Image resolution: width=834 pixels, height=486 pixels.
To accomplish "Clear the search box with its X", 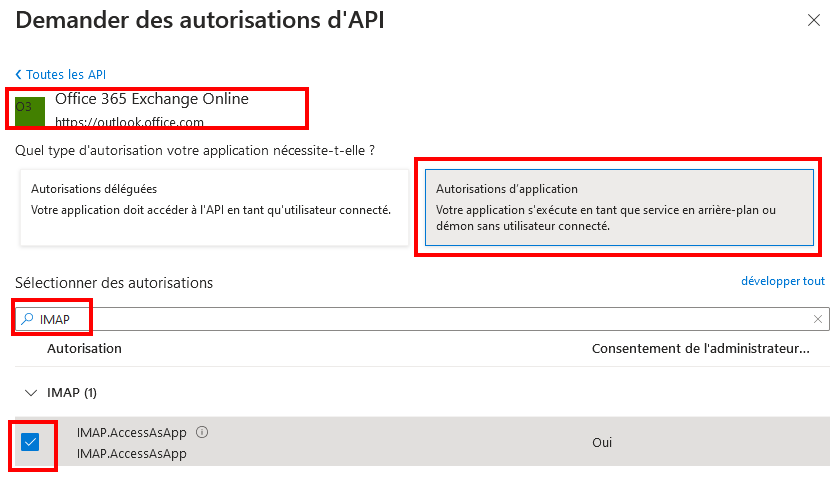I will point(818,319).
